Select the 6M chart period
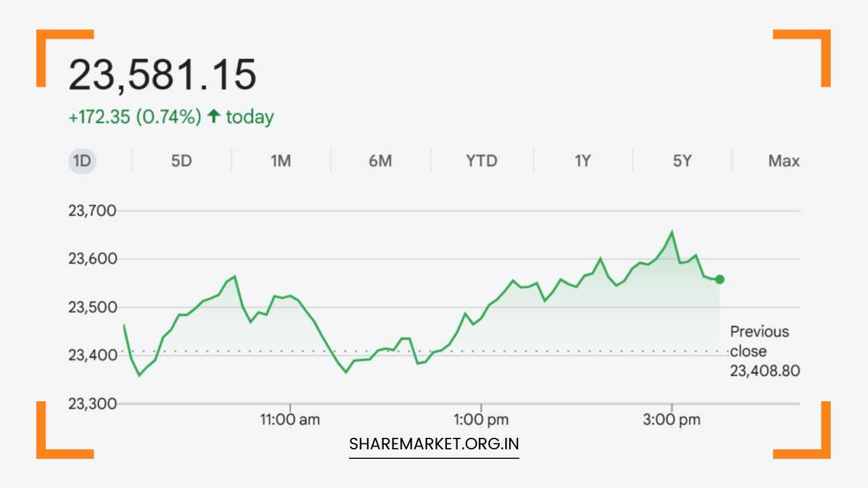 [380, 161]
